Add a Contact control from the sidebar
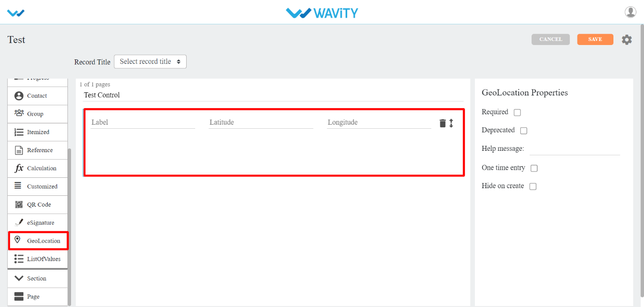The width and height of the screenshot is (644, 307). point(37,96)
